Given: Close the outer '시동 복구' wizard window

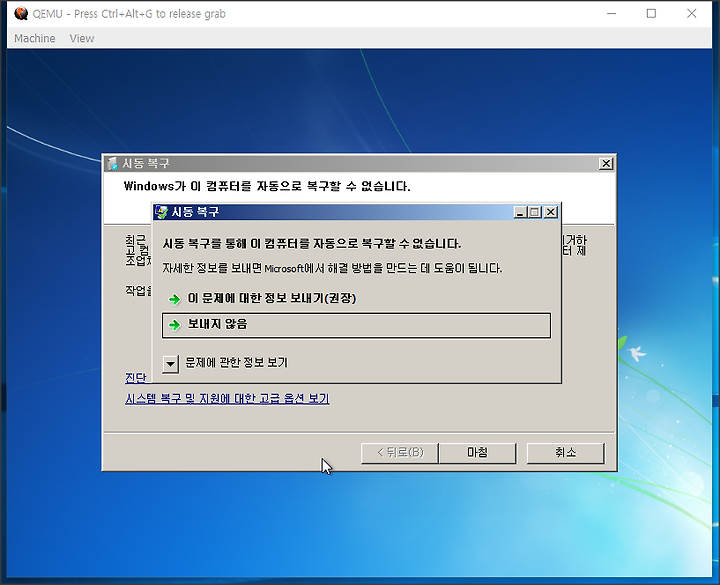Looking at the screenshot, I should [606, 163].
